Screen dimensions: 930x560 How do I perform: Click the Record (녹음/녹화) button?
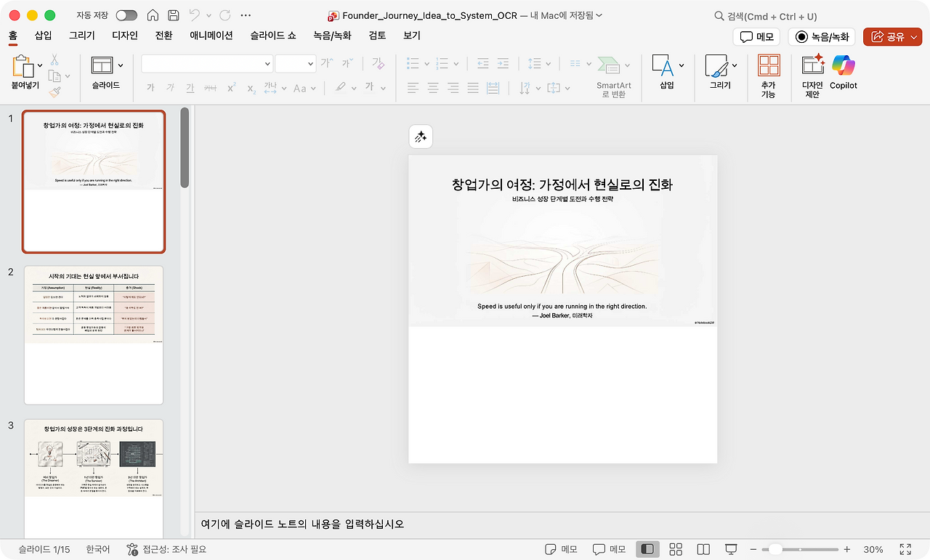click(822, 37)
